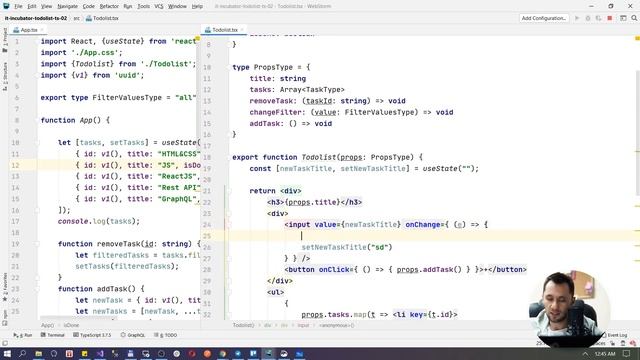This screenshot has height=360, width=640.
Task: Place cursor on 'setNewTaskTitle("sd")' line
Action: tap(347, 247)
